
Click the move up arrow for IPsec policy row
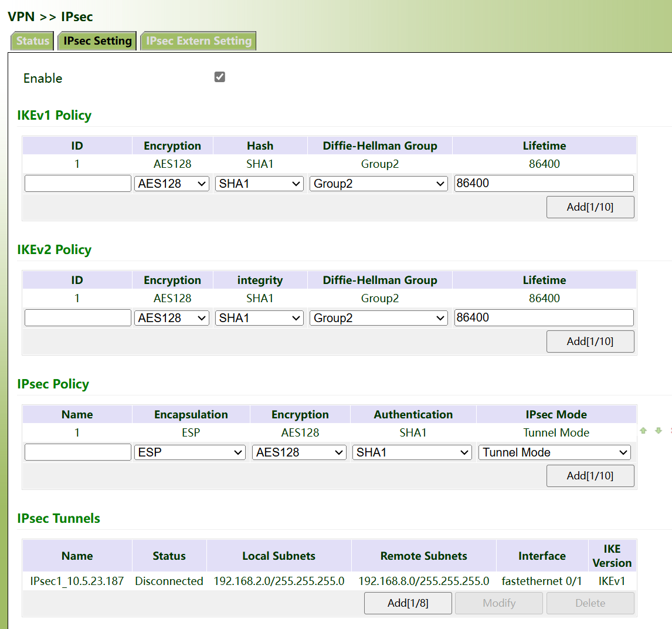[x=643, y=431]
